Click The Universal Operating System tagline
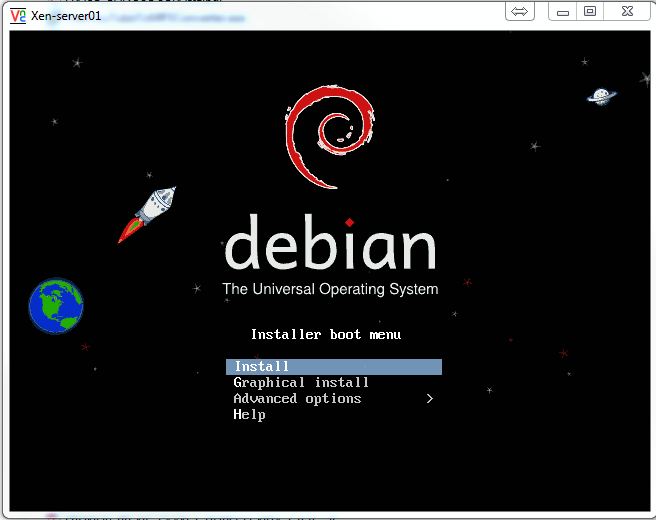Screen dimensions: 656x520 [330, 290]
